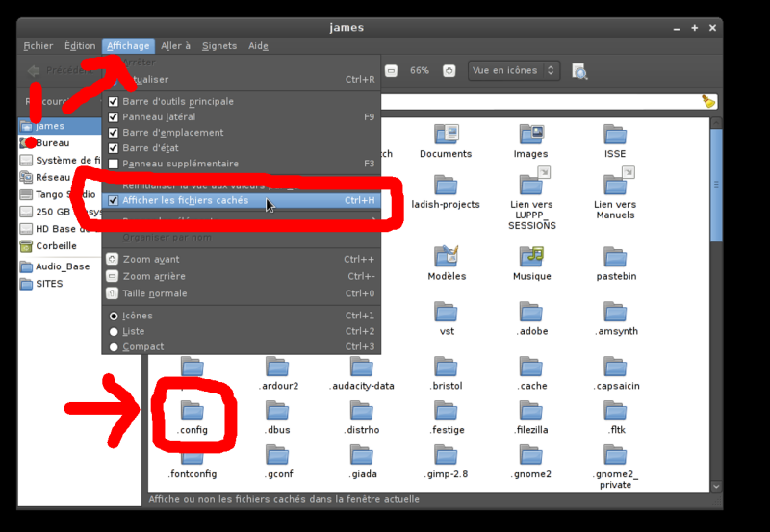Click the zoom out toolbar icon beside 66%
The height and width of the screenshot is (532, 770).
pos(391,70)
